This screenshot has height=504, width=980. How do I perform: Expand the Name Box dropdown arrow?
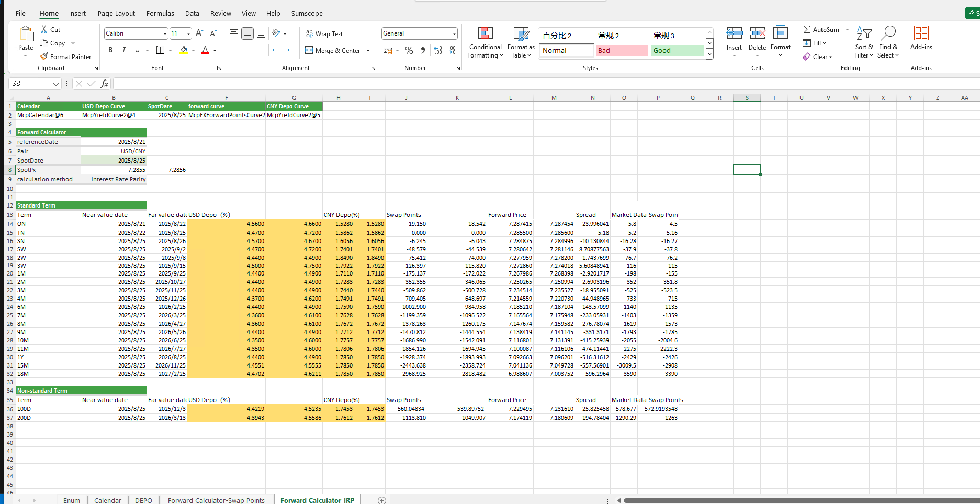click(56, 84)
